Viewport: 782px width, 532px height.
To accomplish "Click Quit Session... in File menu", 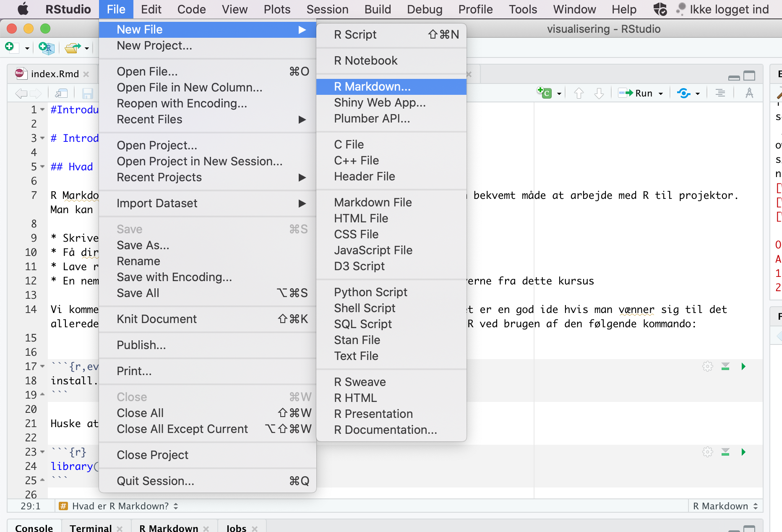I will point(207,481).
